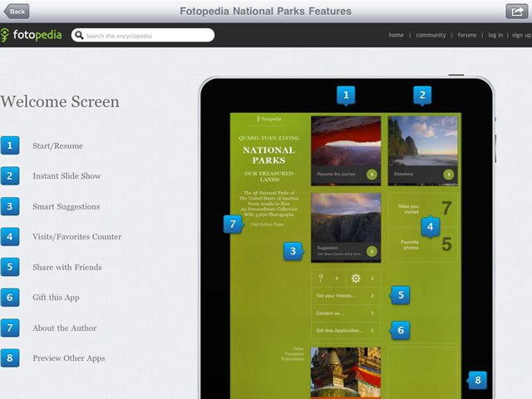Tap the Sites you visited counter
Image resolution: width=532 pixels, height=399 pixels.
(x=423, y=209)
